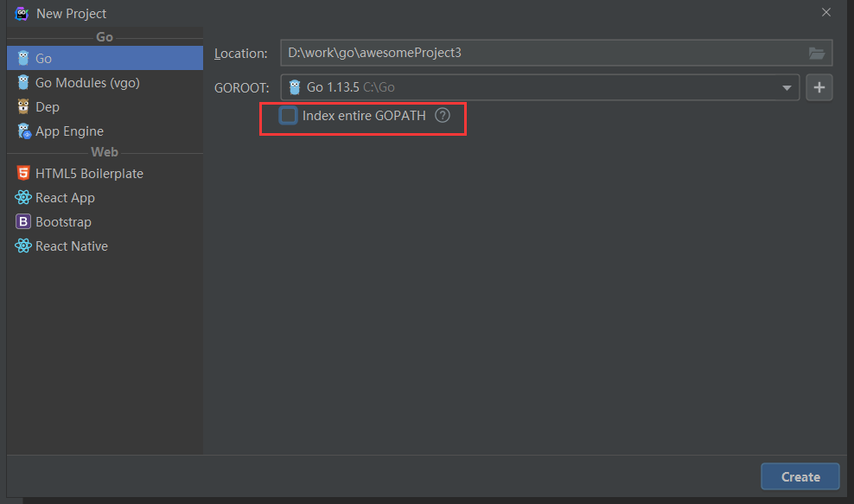Click the Go section header
Image resolution: width=854 pixels, height=504 pixels.
(x=105, y=36)
